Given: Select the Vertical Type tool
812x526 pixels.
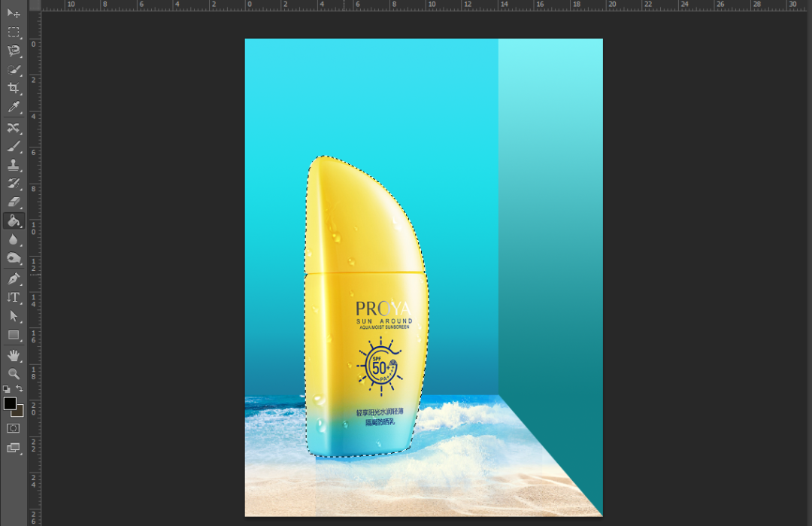Looking at the screenshot, I should (x=14, y=297).
